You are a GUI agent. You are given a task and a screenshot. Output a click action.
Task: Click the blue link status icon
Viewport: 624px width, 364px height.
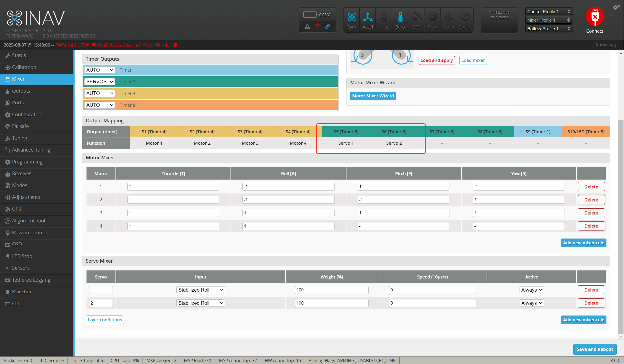(328, 26)
